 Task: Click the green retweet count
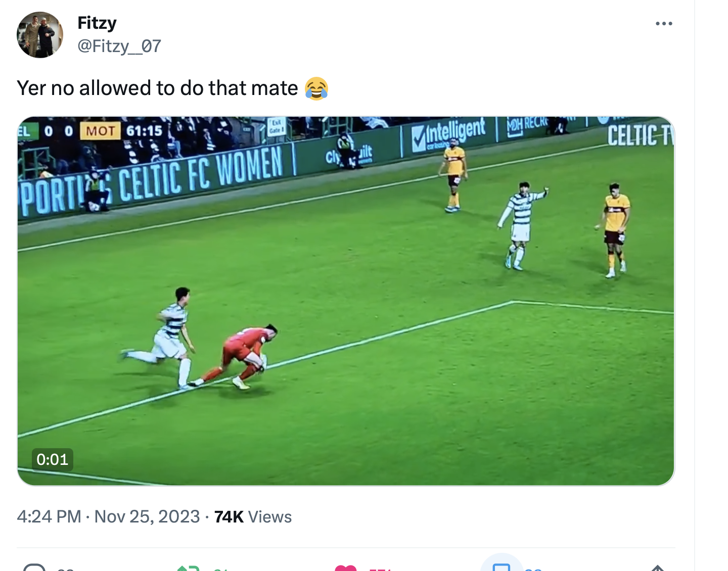click(x=221, y=569)
